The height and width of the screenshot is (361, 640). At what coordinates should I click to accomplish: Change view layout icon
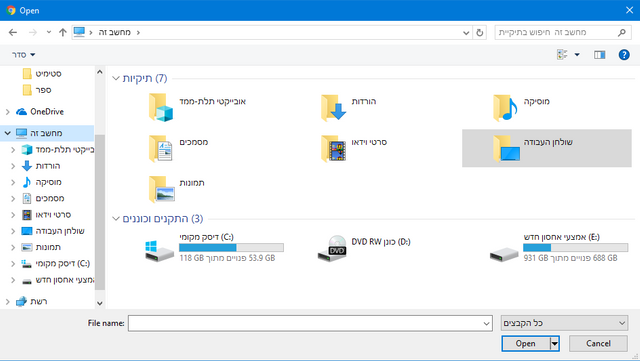(x=562, y=54)
